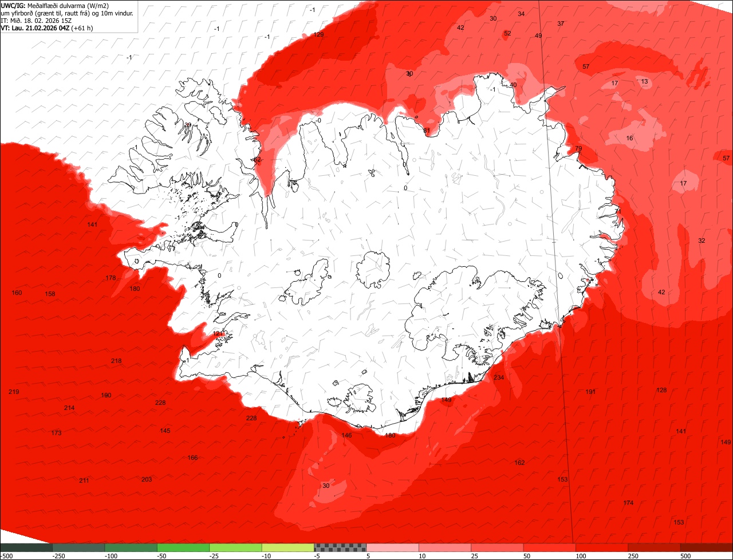Click the flux value 211 in lower left
This screenshot has height=560, width=733.
point(84,480)
